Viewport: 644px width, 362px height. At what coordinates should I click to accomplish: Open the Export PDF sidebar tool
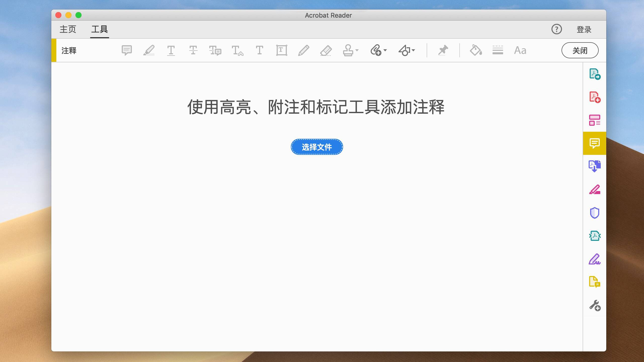click(594, 74)
